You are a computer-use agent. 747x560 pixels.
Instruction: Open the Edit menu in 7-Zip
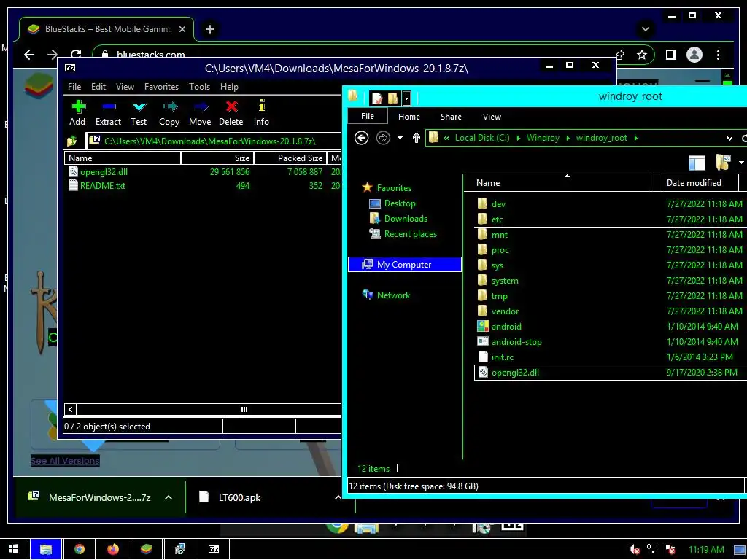click(98, 87)
